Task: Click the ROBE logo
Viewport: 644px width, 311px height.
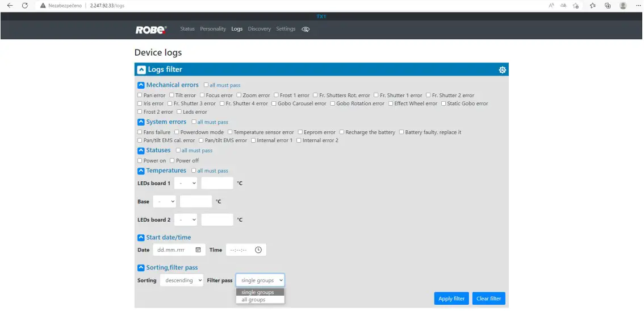Action: 151,30
